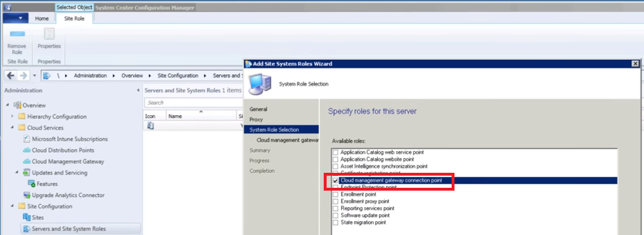The height and width of the screenshot is (235, 644).
Task: Select the System Role Selection wizard step
Action: [x=281, y=130]
